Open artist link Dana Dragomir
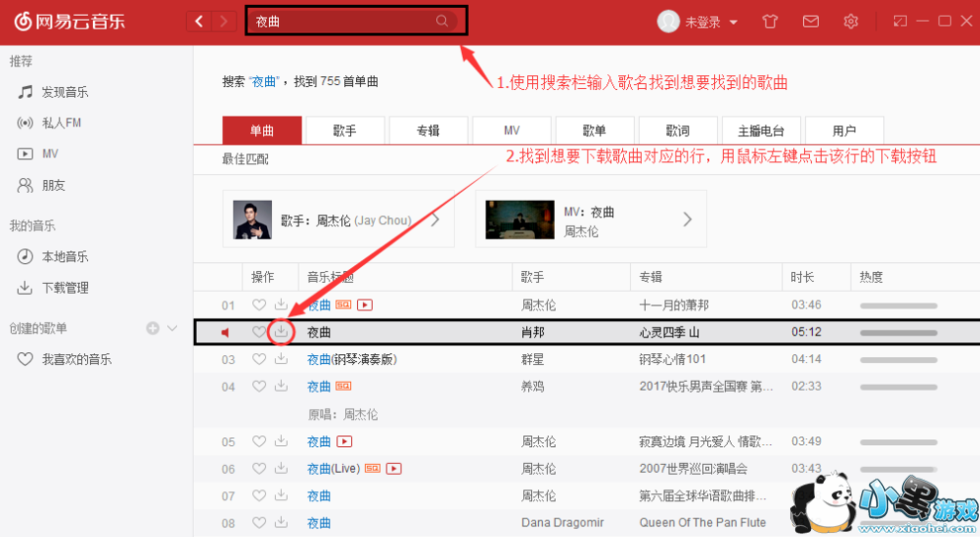Viewport: 980px width, 537px height. [563, 522]
